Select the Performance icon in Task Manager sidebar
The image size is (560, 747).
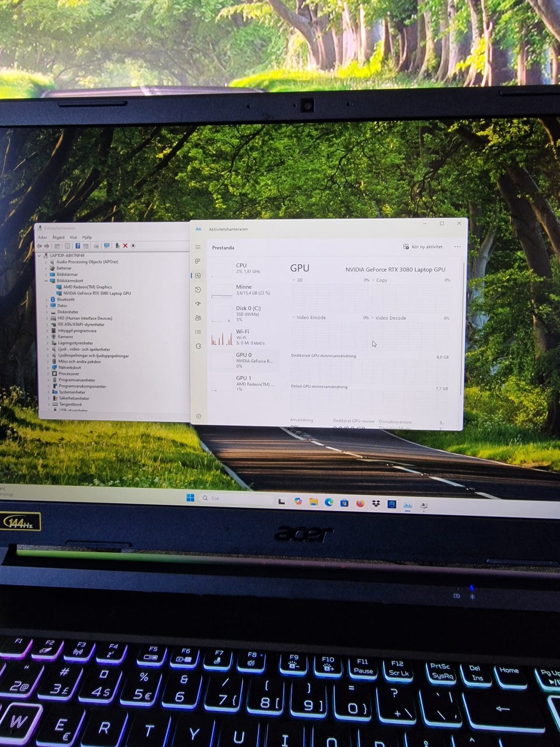click(198, 275)
